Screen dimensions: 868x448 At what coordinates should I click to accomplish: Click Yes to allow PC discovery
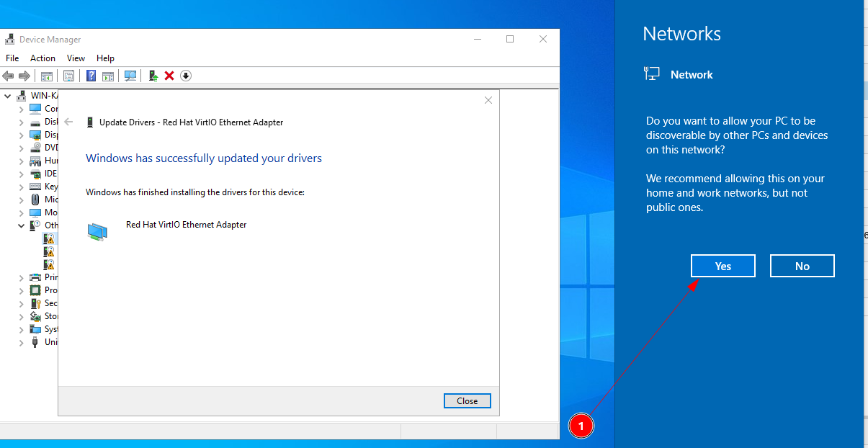[x=722, y=266]
